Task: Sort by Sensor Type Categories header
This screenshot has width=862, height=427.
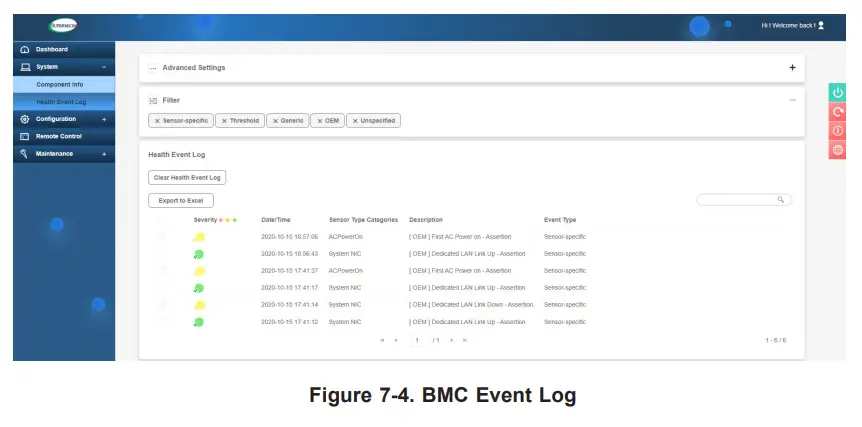Action: [363, 220]
